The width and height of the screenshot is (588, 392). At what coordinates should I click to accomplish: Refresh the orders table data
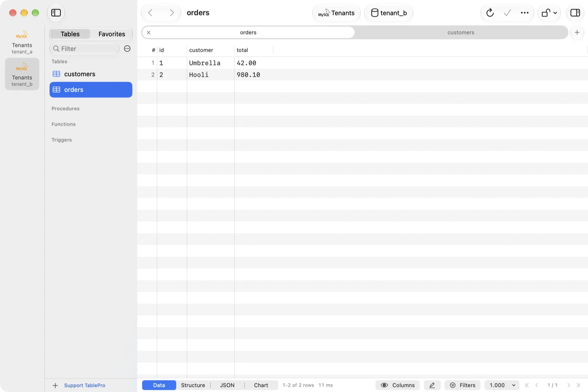490,13
